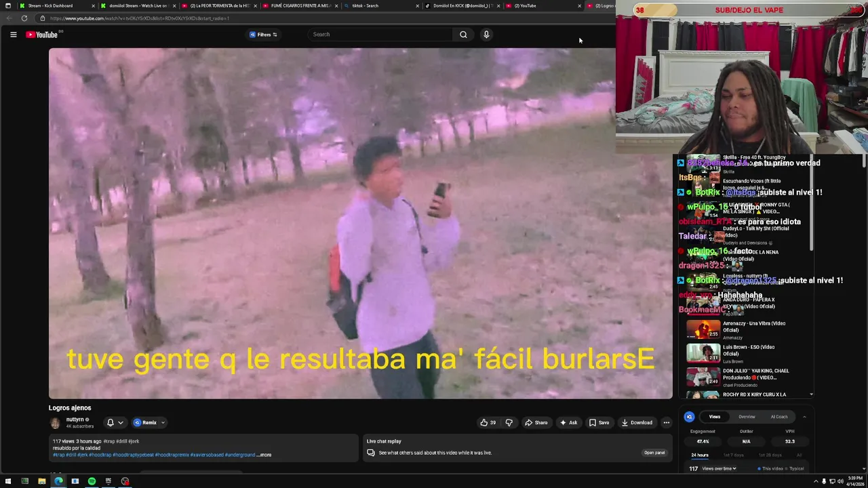Focus the YouTube Search input field
This screenshot has width=868, height=488.
380,35
